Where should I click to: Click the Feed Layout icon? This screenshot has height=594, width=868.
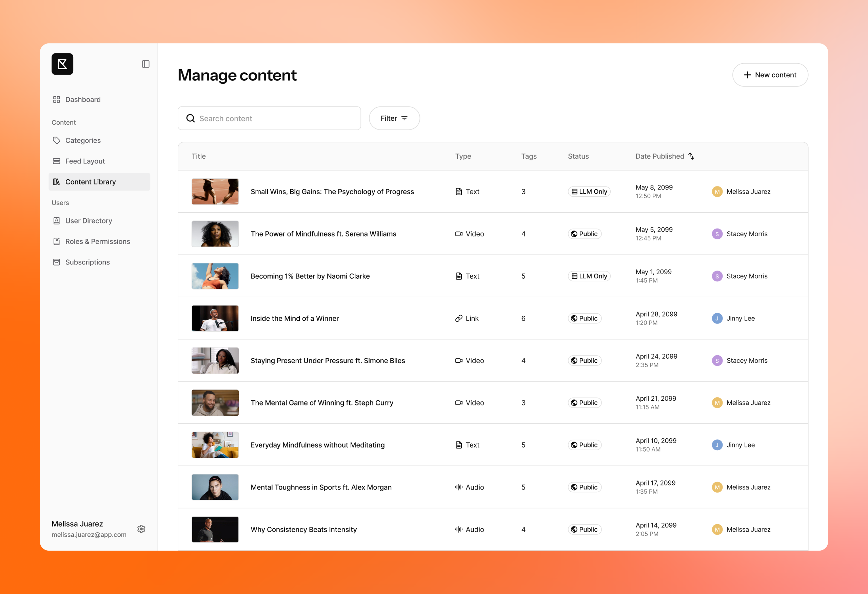[56, 161]
